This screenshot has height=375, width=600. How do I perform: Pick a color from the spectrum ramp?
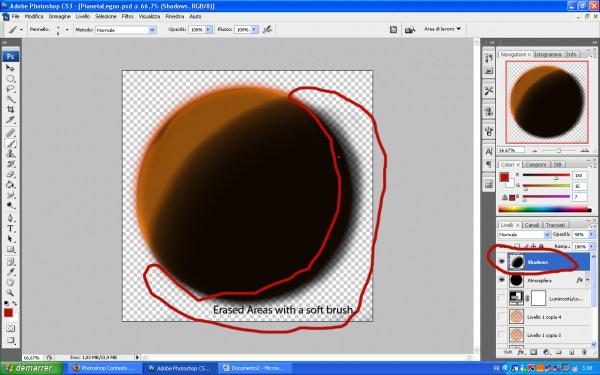click(x=545, y=209)
